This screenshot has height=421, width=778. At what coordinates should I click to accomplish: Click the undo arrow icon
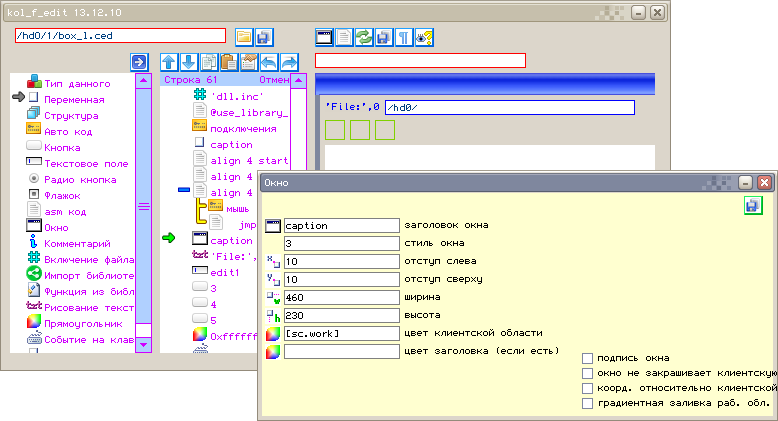click(x=269, y=62)
